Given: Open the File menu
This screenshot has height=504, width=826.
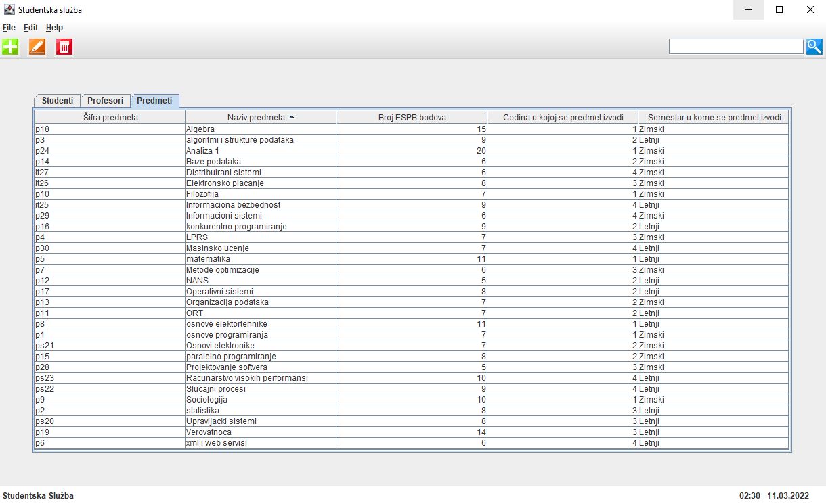Looking at the screenshot, I should pos(9,28).
